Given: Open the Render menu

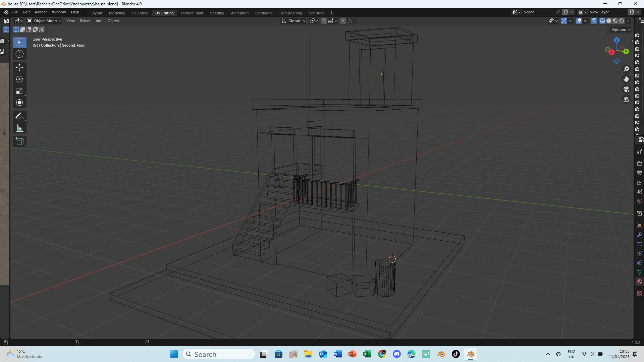Looking at the screenshot, I should click(x=41, y=12).
